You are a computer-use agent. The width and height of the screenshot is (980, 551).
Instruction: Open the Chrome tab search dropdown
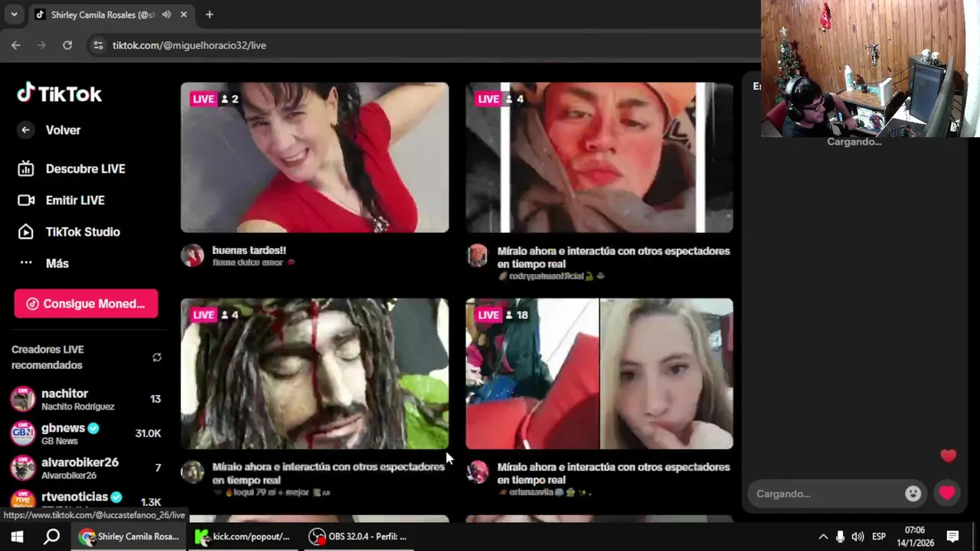point(14,15)
